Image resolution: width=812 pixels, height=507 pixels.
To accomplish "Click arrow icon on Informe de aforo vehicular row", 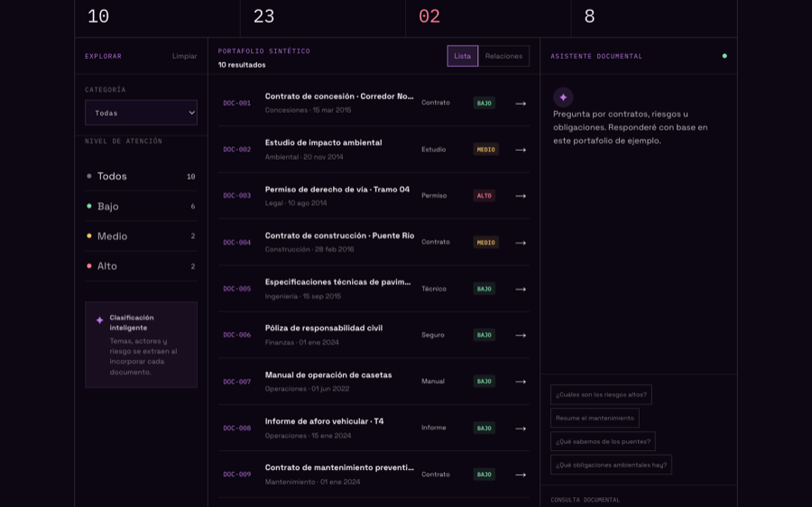I will tap(521, 429).
